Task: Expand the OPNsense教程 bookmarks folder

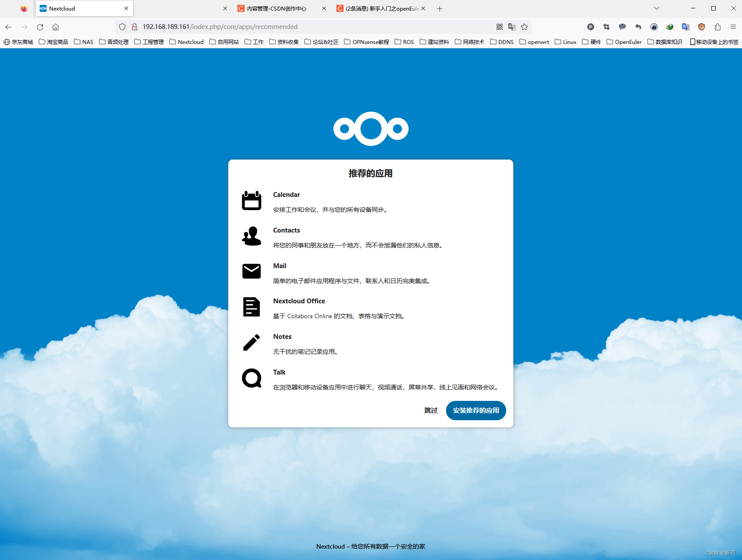Action: [366, 42]
